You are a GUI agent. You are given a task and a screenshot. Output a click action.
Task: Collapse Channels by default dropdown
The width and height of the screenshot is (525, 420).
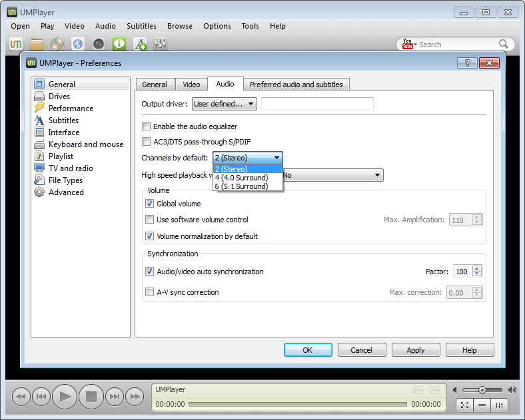(x=248, y=158)
